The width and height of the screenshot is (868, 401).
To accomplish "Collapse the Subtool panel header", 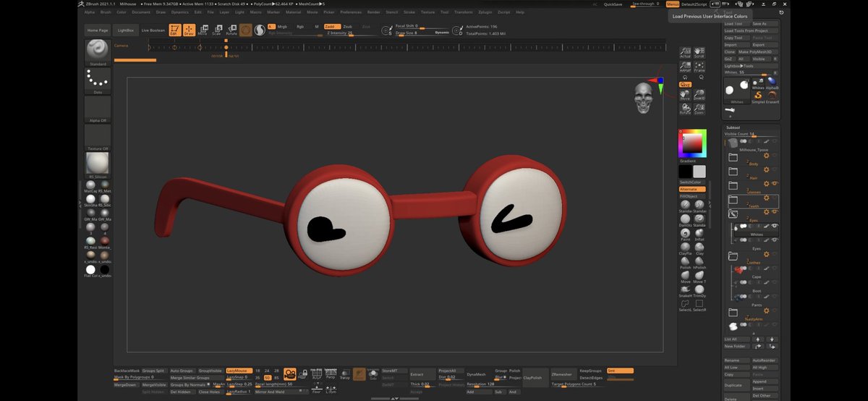I will [733, 127].
